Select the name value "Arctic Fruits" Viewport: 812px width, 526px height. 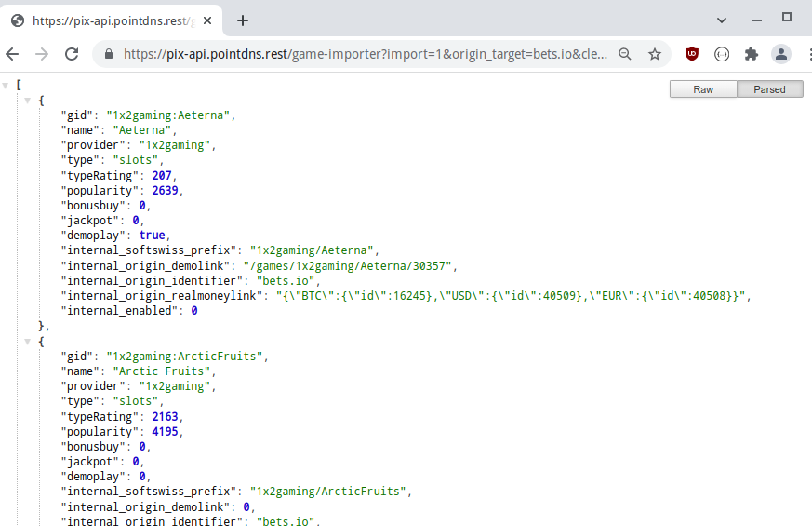point(162,371)
